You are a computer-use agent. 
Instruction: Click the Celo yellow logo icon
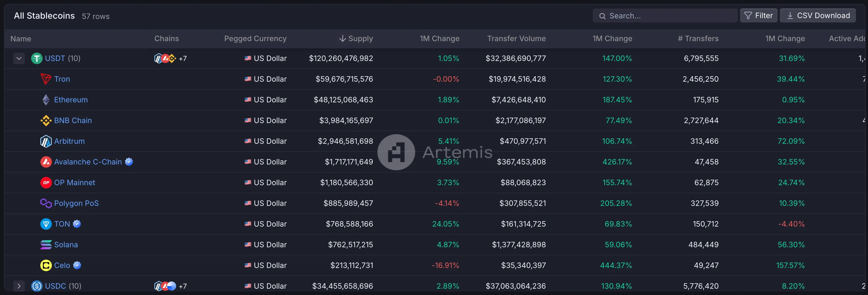coord(46,265)
